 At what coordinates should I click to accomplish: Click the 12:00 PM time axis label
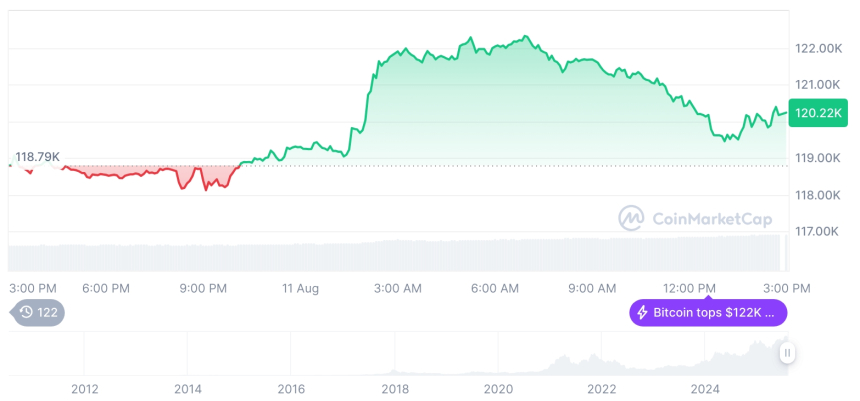[x=691, y=288]
